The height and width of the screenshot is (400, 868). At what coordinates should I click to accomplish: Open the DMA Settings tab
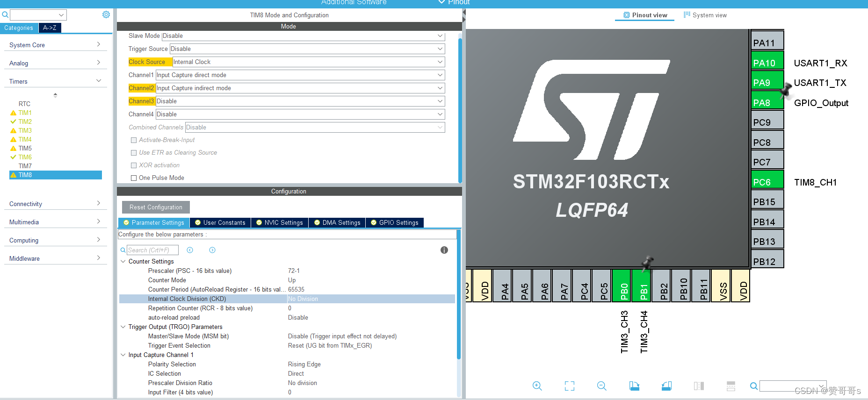pos(337,223)
